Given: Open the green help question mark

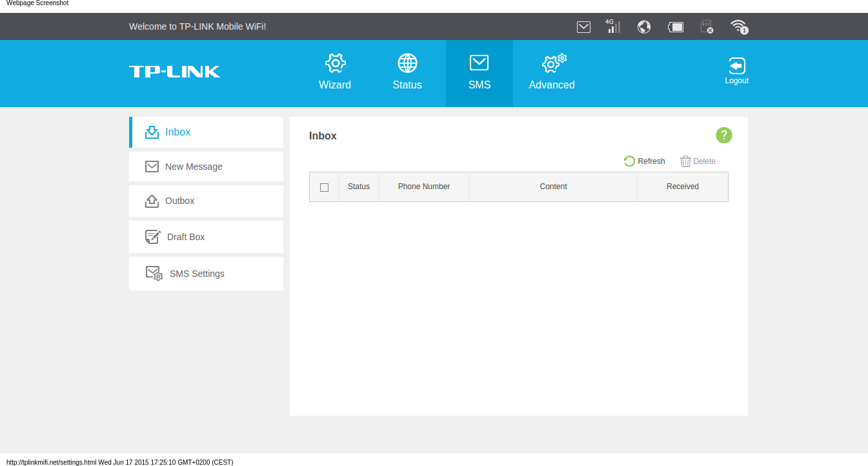Looking at the screenshot, I should (x=724, y=136).
